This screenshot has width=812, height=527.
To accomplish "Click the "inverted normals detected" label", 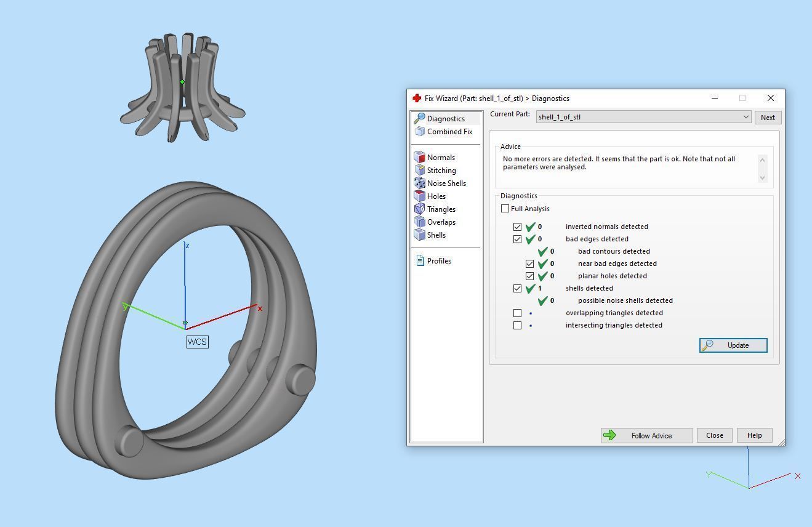I will pyautogui.click(x=607, y=227).
